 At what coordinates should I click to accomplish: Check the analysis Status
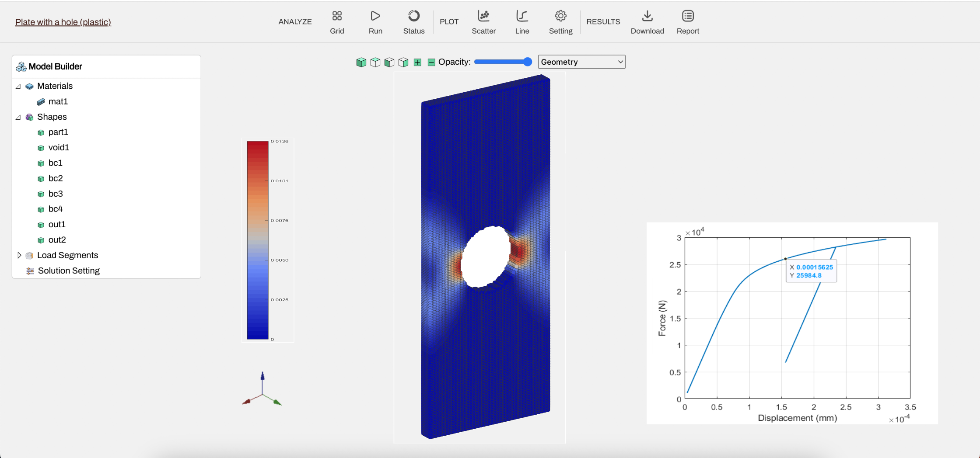[413, 22]
